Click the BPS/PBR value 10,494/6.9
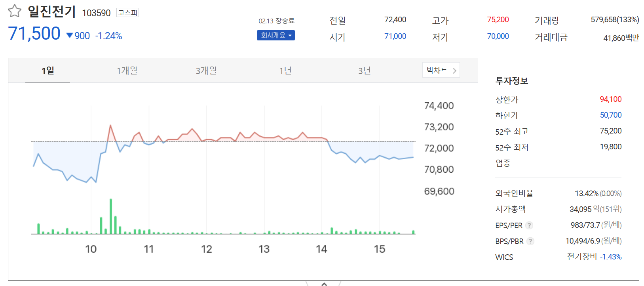This screenshot has width=644, height=286. [x=583, y=241]
